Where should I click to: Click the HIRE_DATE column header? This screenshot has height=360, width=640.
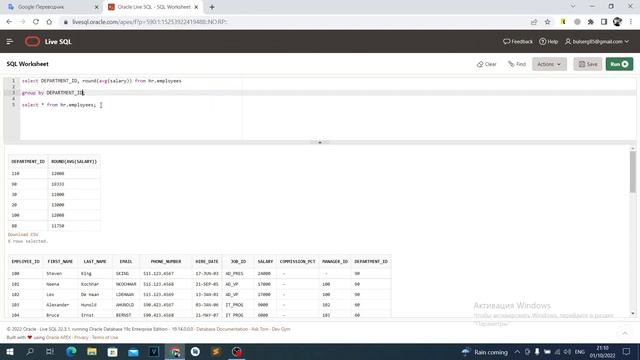(207, 262)
